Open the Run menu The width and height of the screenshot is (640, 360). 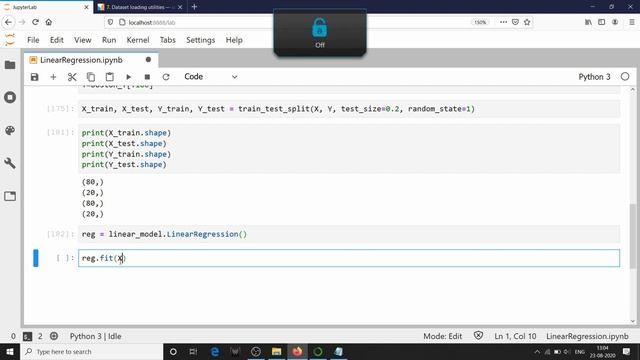109,40
